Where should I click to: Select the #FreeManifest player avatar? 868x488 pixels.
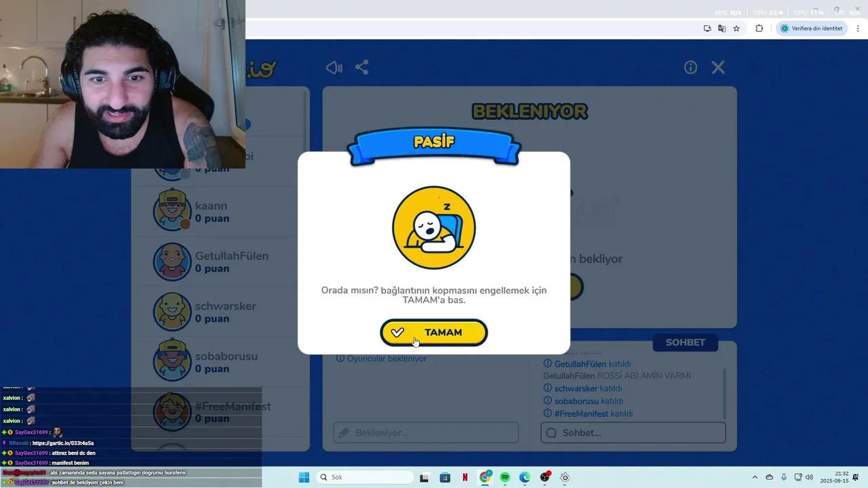tap(172, 411)
